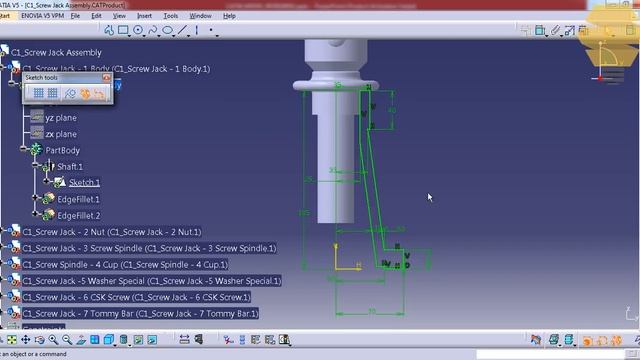Close the Sketch tools toolbar
This screenshot has height=360, width=640.
[x=107, y=78]
